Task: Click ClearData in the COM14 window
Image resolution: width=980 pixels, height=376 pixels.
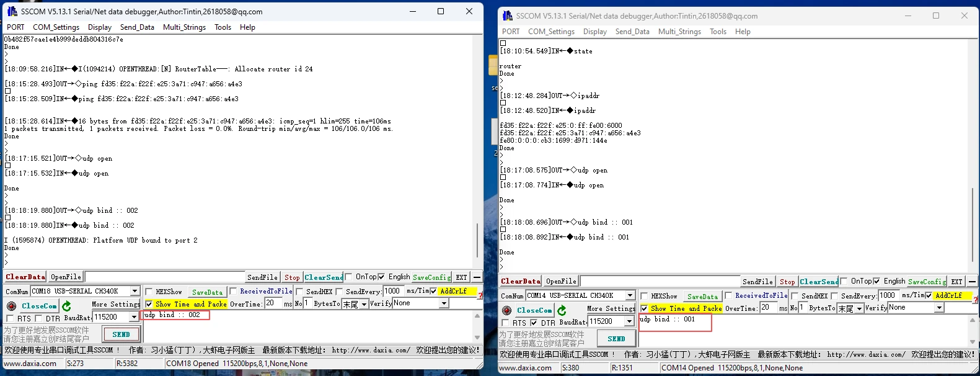Action: click(521, 281)
